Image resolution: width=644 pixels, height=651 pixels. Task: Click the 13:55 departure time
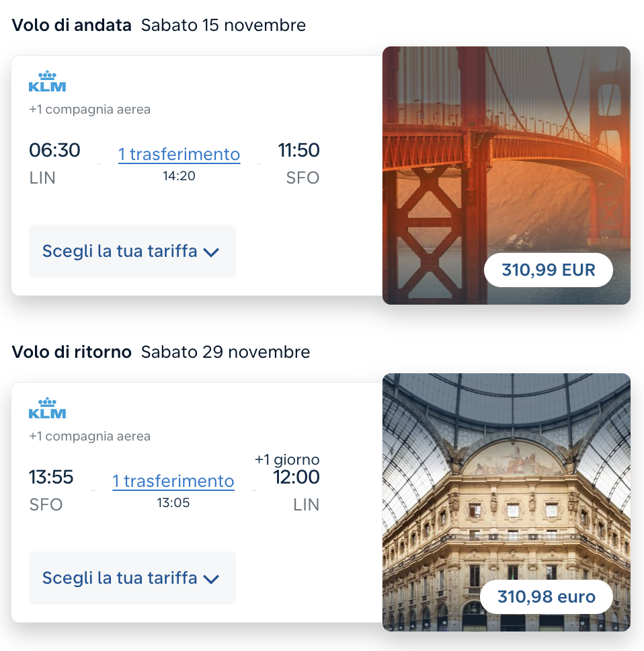[x=51, y=477]
